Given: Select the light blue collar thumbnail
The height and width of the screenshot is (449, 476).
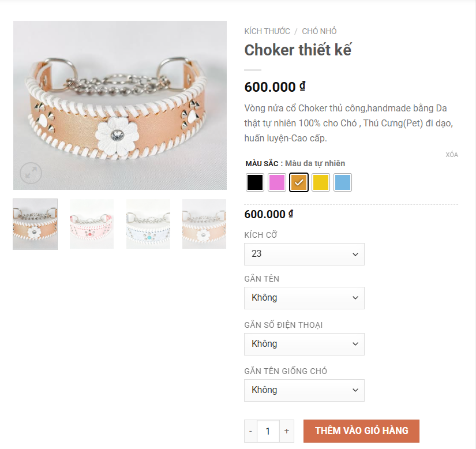Looking at the screenshot, I should pos(148,224).
